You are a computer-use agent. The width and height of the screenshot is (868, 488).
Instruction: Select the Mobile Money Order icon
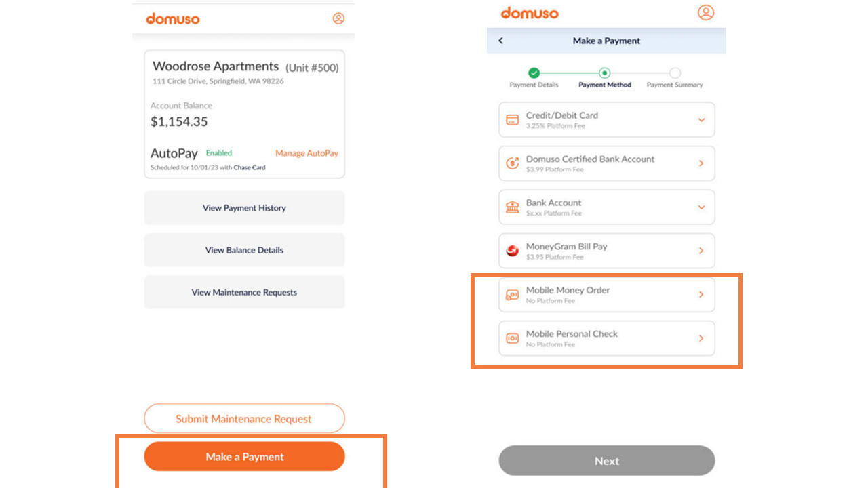(512, 294)
